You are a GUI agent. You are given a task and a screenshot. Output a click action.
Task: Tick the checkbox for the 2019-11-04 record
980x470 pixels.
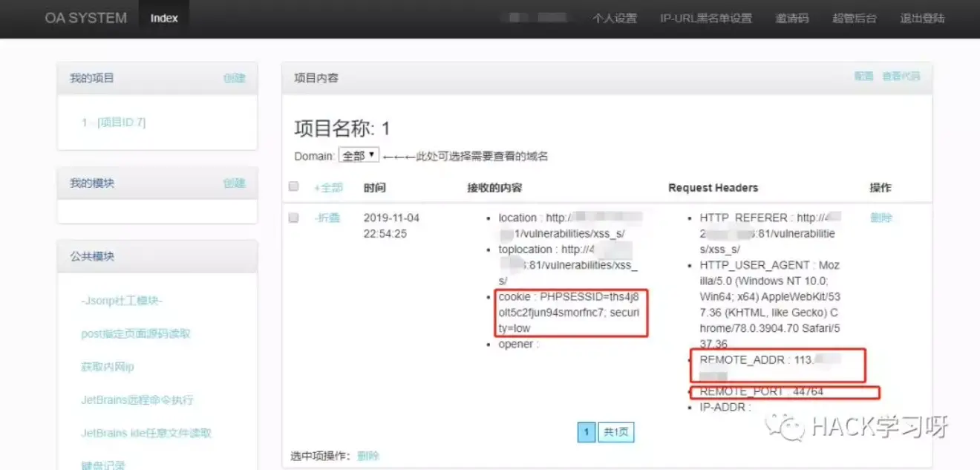pyautogui.click(x=293, y=218)
